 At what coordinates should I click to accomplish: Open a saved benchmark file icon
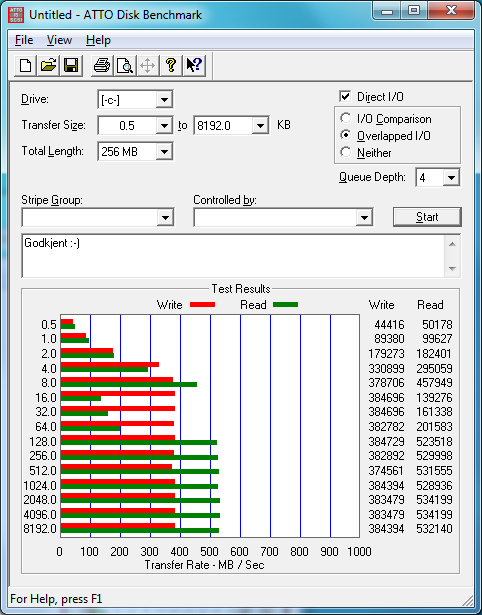(x=48, y=65)
